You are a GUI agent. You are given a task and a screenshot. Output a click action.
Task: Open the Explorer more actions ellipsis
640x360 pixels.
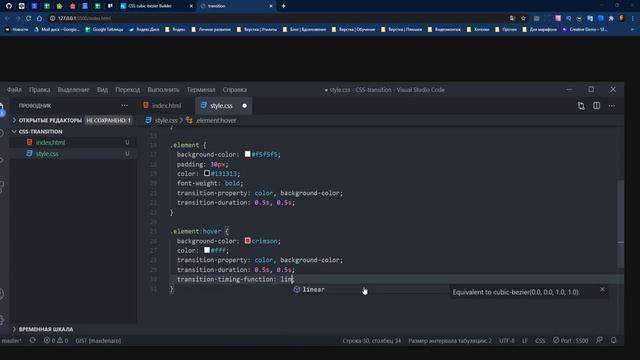124,106
